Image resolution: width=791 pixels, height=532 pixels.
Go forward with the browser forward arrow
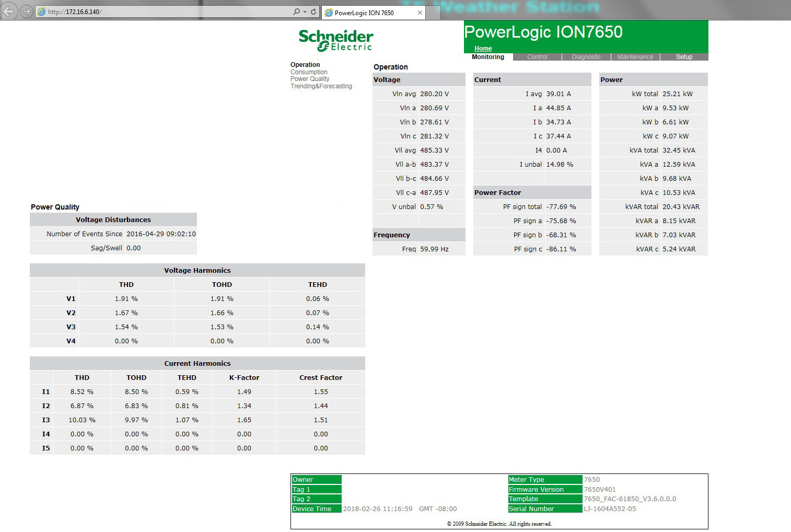[26, 11]
